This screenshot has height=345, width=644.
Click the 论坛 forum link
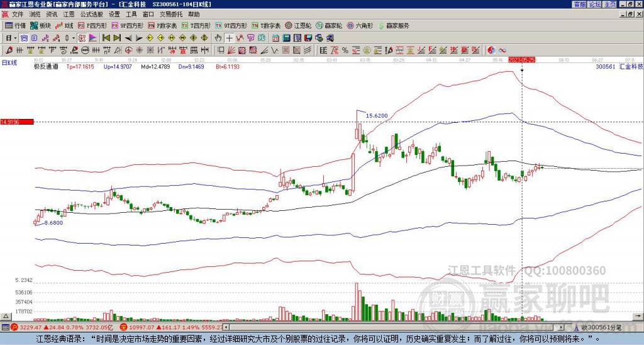pos(595,4)
